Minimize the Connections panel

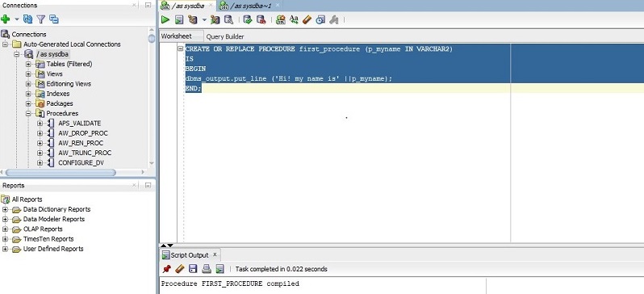coord(148,6)
